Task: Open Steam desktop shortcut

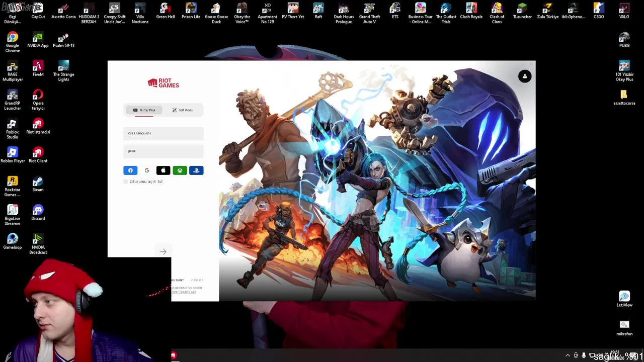Action: 38,184
